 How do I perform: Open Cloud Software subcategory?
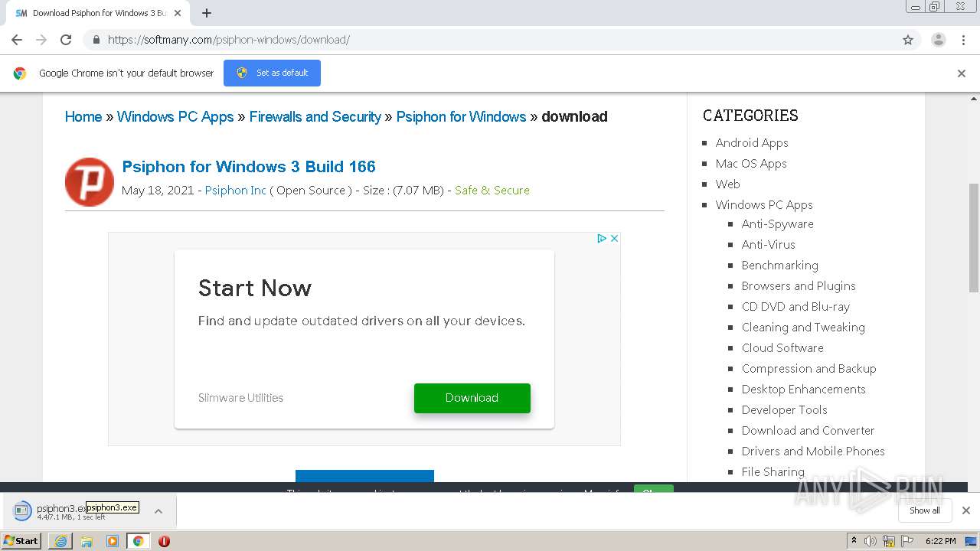(x=782, y=347)
